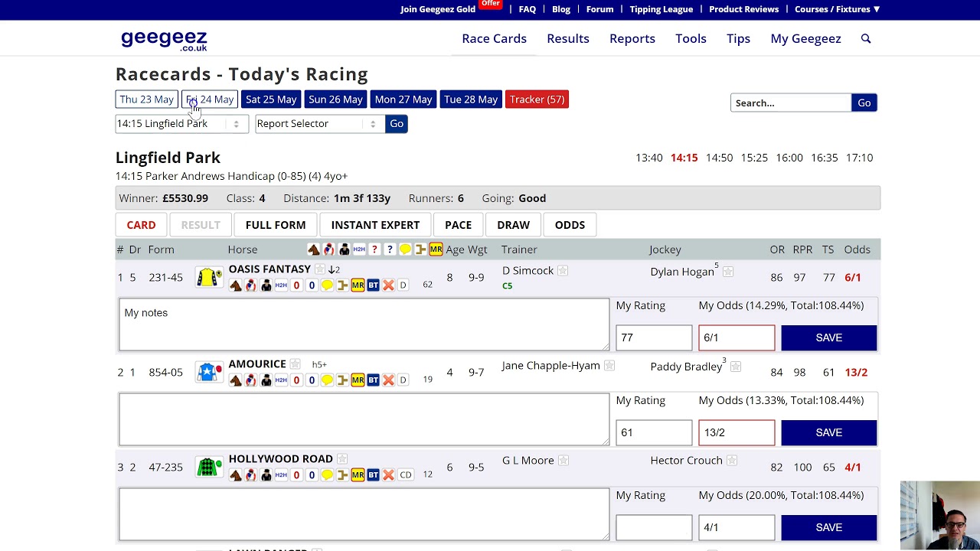Jump to the 13:40 race time
The image size is (980, 551).
[x=649, y=158]
